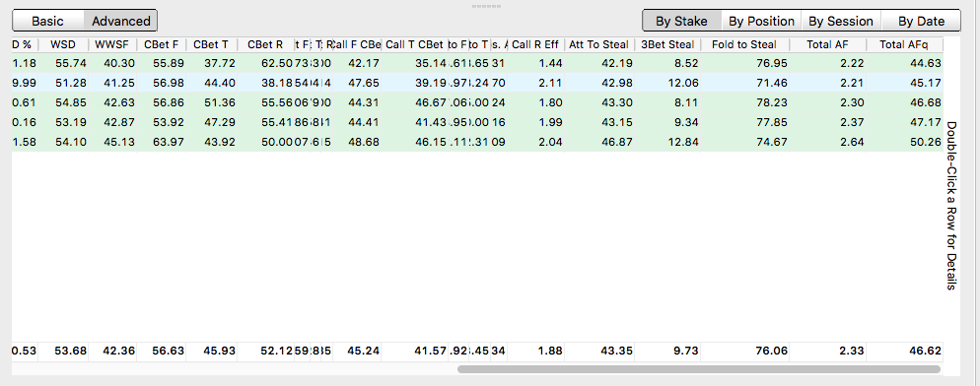The width and height of the screenshot is (980, 386).
Task: Sort by the Total AF column
Action: 827,44
